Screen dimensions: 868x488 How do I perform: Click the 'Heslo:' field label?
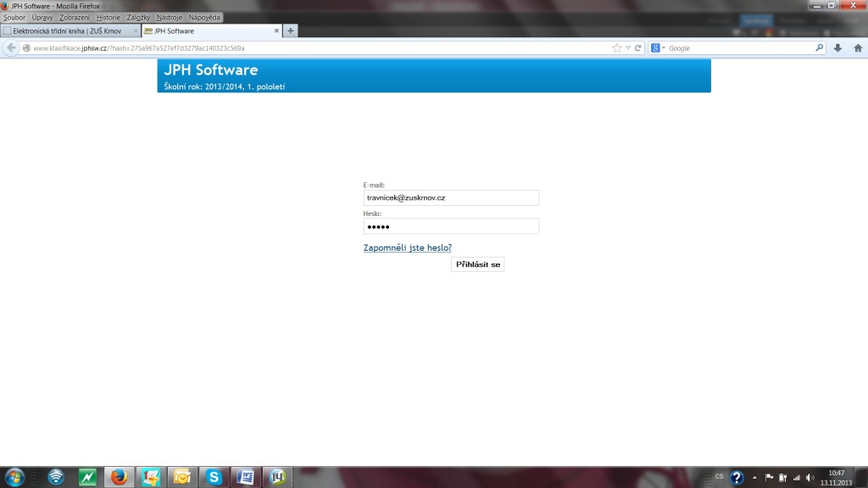pos(373,213)
